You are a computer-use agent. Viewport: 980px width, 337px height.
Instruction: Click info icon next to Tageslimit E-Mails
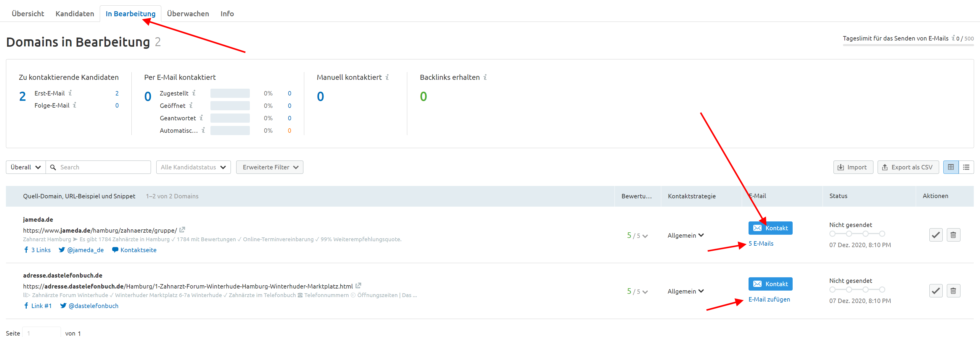coord(953,38)
